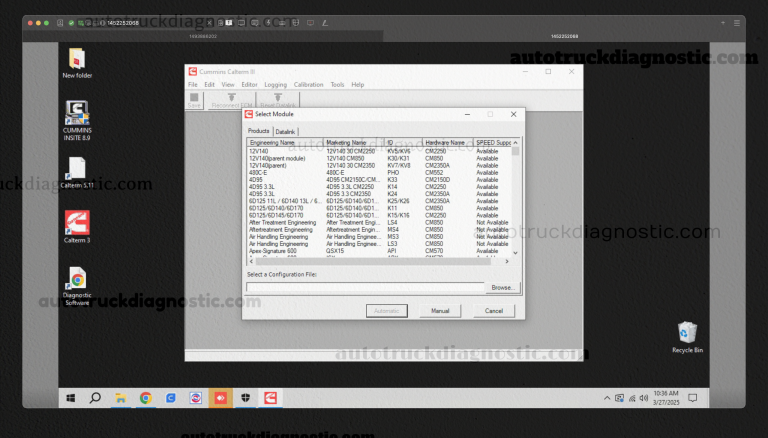Viewport: 768px width, 438px height.
Task: Click the list's scroll-down arrow
Action: [515, 253]
